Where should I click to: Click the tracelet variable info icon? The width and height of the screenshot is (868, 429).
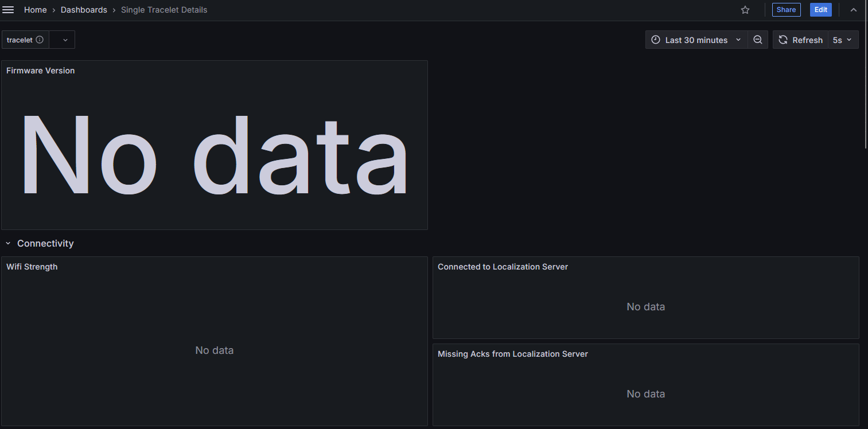pyautogui.click(x=40, y=40)
